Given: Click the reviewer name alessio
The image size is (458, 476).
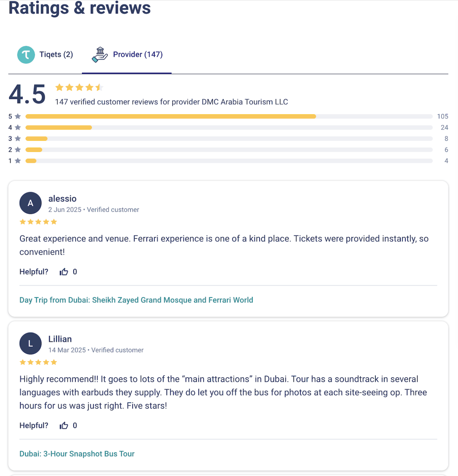Looking at the screenshot, I should click(62, 199).
